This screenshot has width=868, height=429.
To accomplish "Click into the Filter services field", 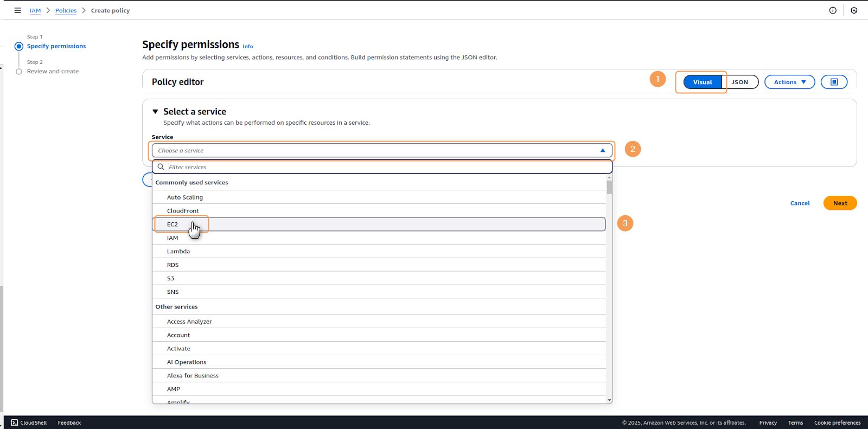I will [380, 167].
